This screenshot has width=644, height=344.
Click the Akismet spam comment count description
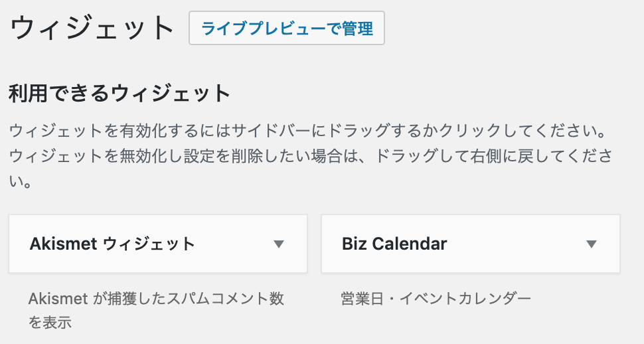click(x=156, y=300)
